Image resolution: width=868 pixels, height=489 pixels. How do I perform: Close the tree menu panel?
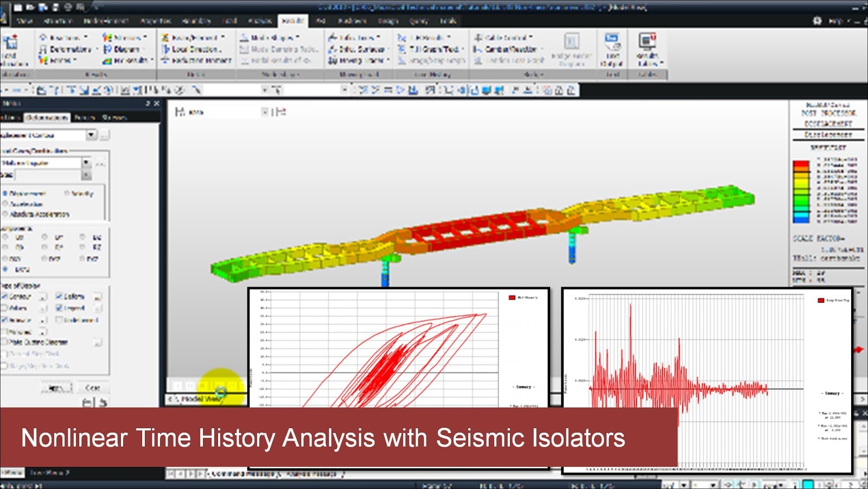157,103
